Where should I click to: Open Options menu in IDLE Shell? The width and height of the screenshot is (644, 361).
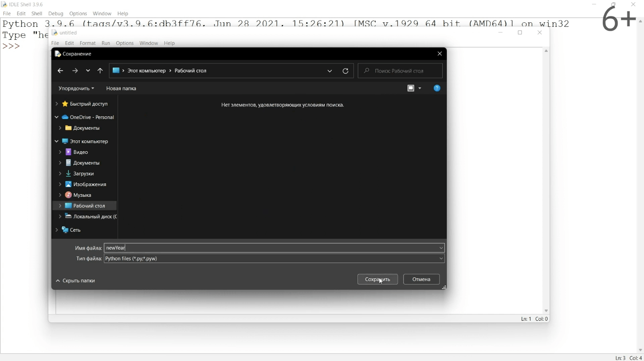pyautogui.click(x=78, y=14)
